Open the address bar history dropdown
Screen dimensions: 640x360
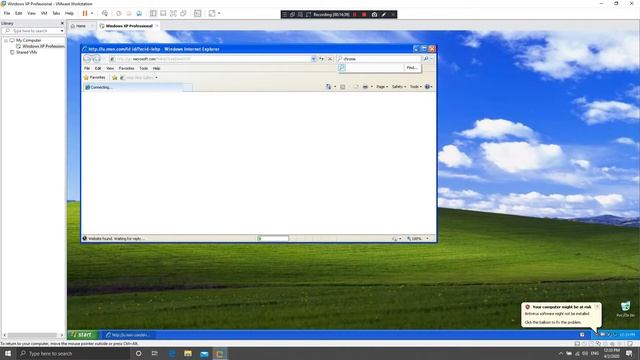314,59
